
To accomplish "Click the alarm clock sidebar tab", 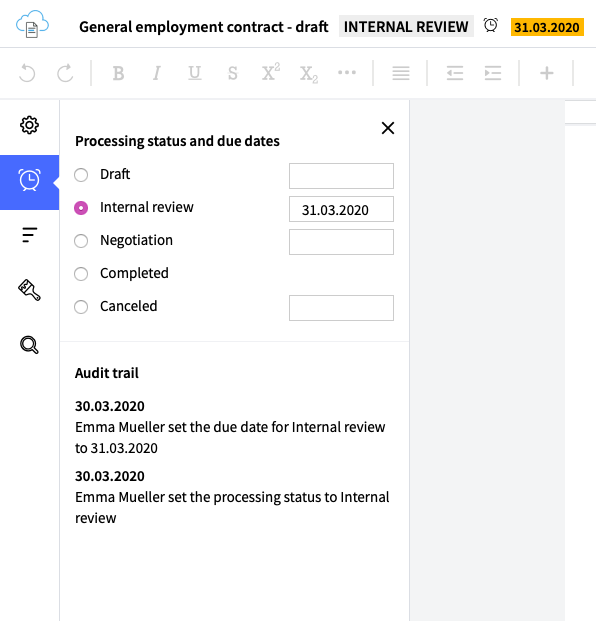I will pos(29,182).
